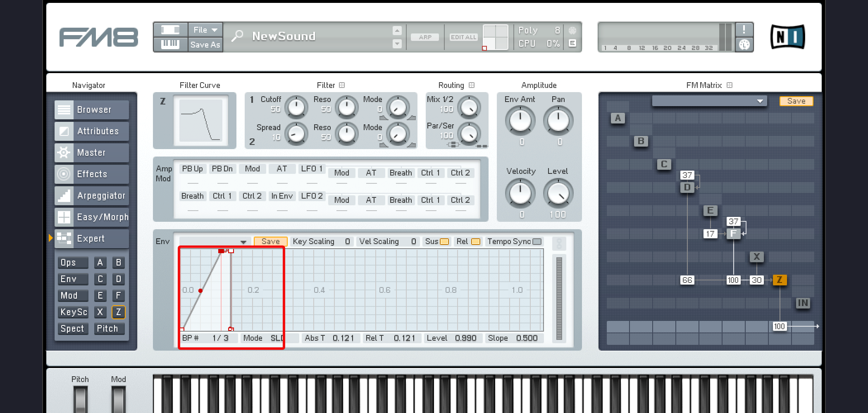Open the File dropdown menu

205,30
